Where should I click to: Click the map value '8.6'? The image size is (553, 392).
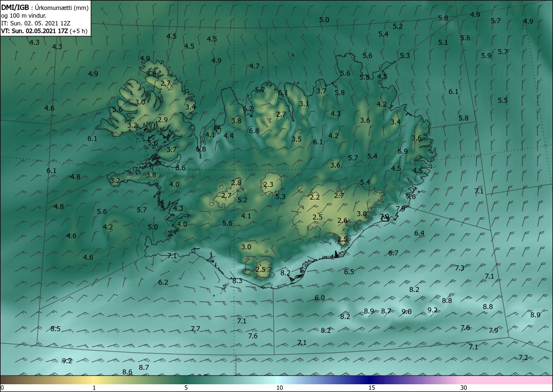pos(127,372)
